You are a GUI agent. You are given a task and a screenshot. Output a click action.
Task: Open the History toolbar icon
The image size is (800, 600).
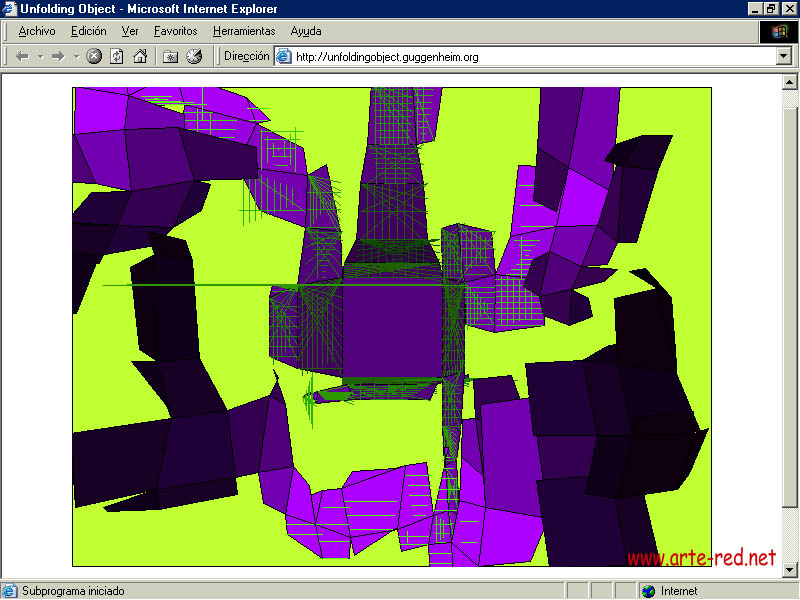(x=194, y=57)
